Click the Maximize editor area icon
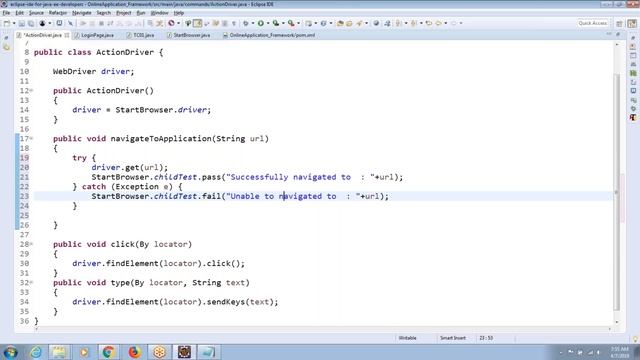 pos(618,34)
